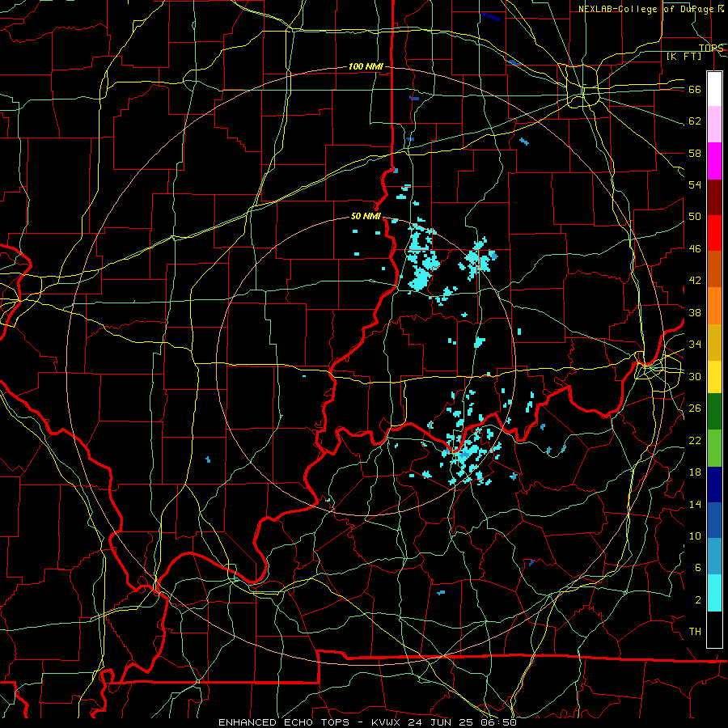Click the bright red swatch between 50 and 46

click(x=714, y=233)
